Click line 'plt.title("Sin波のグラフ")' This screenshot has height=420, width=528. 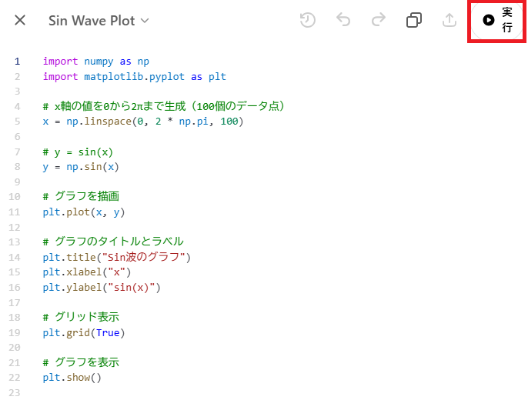(x=117, y=258)
